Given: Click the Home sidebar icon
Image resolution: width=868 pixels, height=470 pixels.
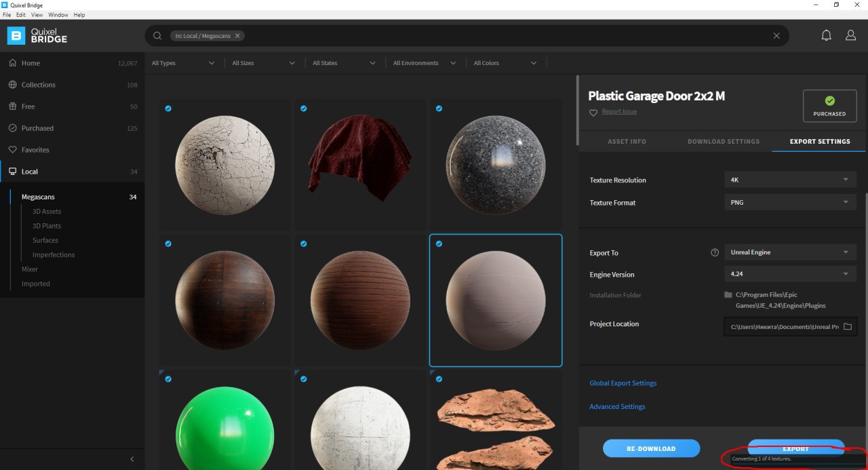Looking at the screenshot, I should click(13, 63).
